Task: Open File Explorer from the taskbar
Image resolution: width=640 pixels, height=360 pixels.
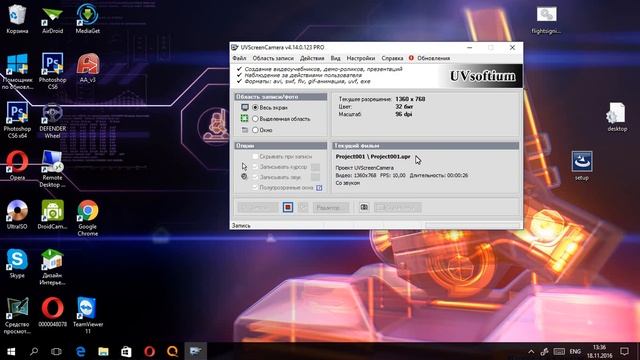Action: tap(103, 351)
